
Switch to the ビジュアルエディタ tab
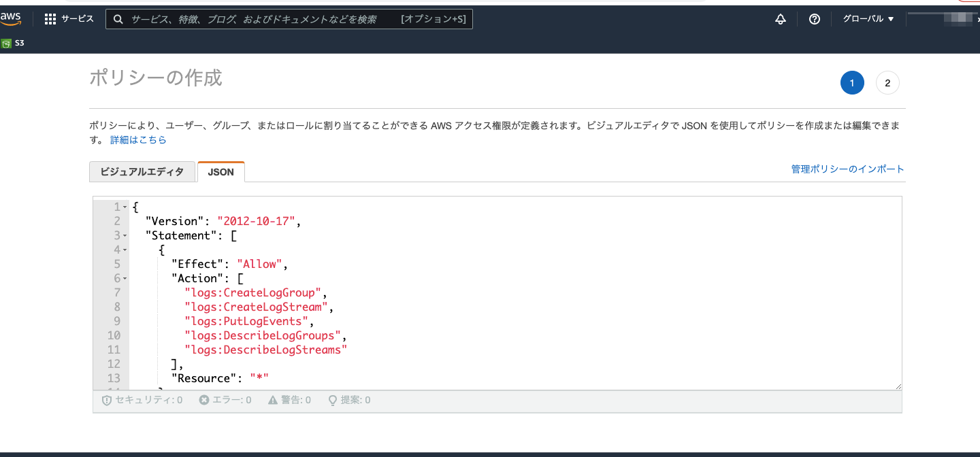tap(142, 172)
